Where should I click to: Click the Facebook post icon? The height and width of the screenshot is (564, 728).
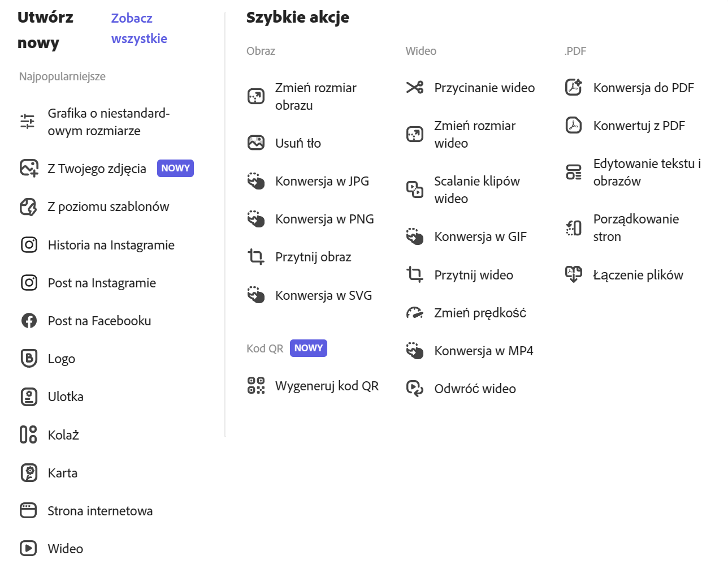(x=29, y=321)
